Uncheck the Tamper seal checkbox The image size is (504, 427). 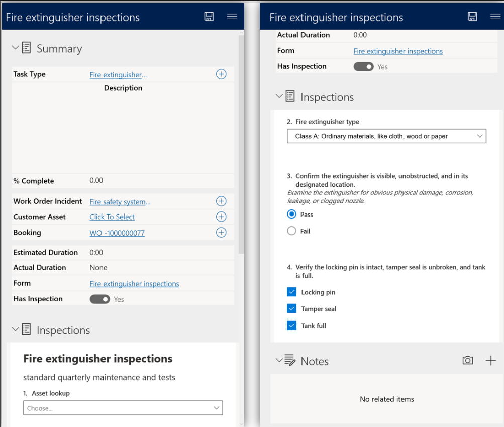click(291, 309)
